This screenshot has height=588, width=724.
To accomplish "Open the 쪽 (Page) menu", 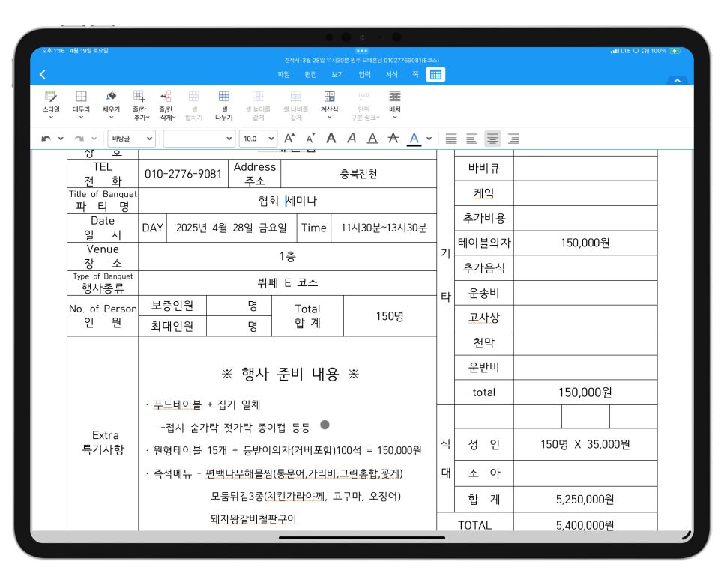I will point(415,74).
